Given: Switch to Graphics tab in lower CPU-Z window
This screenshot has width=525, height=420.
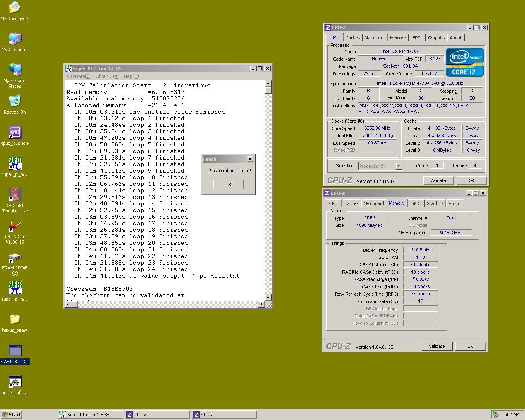Looking at the screenshot, I should (435, 203).
